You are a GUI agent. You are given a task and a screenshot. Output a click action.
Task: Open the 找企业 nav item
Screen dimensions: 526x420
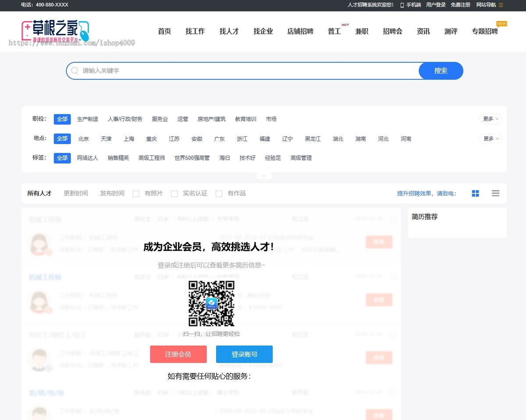pos(263,31)
